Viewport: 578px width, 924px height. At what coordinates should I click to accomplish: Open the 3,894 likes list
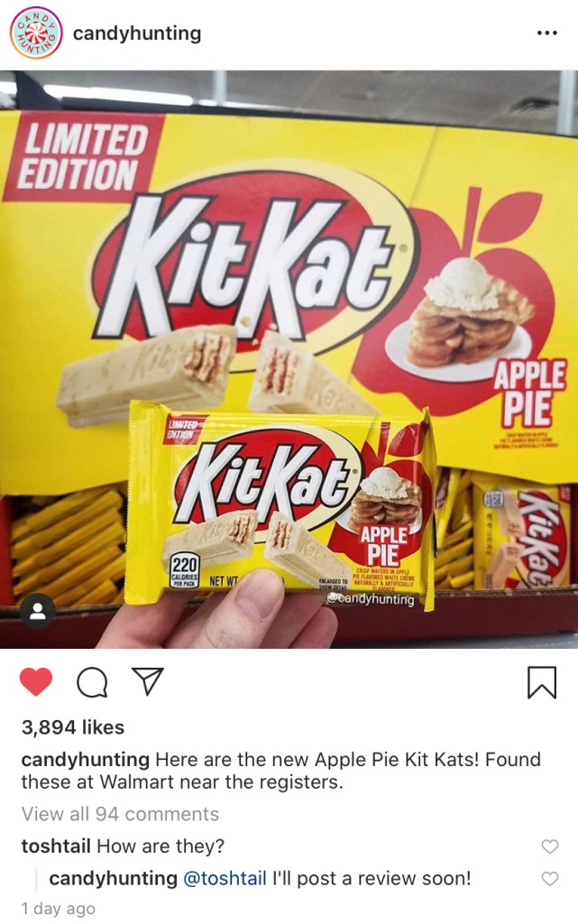tap(73, 727)
